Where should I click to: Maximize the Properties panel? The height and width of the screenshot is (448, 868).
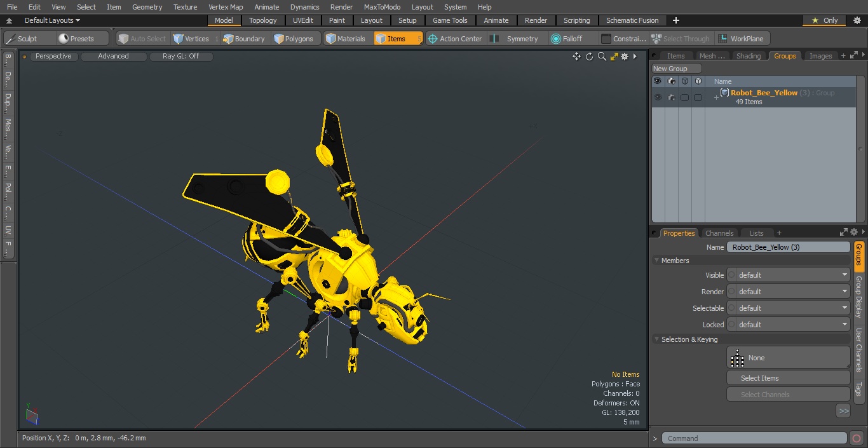[x=844, y=233]
